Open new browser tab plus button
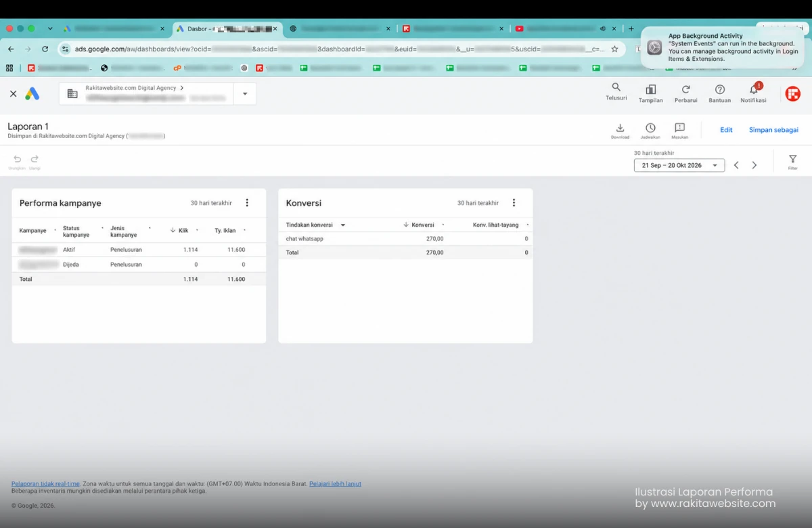 point(631,29)
